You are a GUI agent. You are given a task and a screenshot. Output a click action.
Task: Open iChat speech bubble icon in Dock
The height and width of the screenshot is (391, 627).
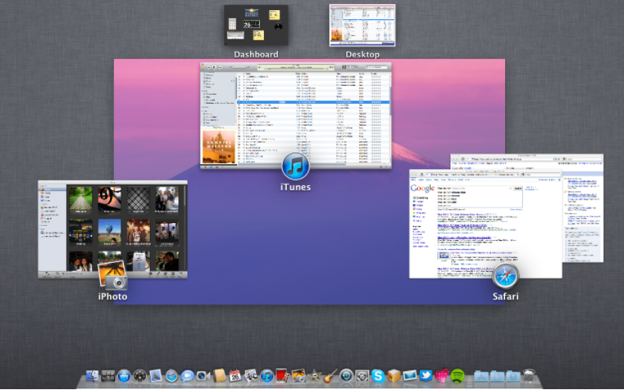[187, 376]
